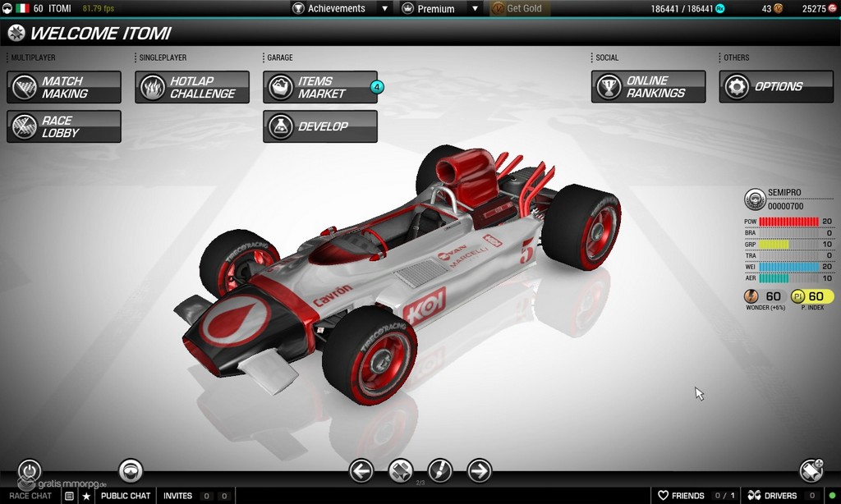Image resolution: width=841 pixels, height=504 pixels.
Task: Go to previous car with left arrow
Action: [361, 470]
